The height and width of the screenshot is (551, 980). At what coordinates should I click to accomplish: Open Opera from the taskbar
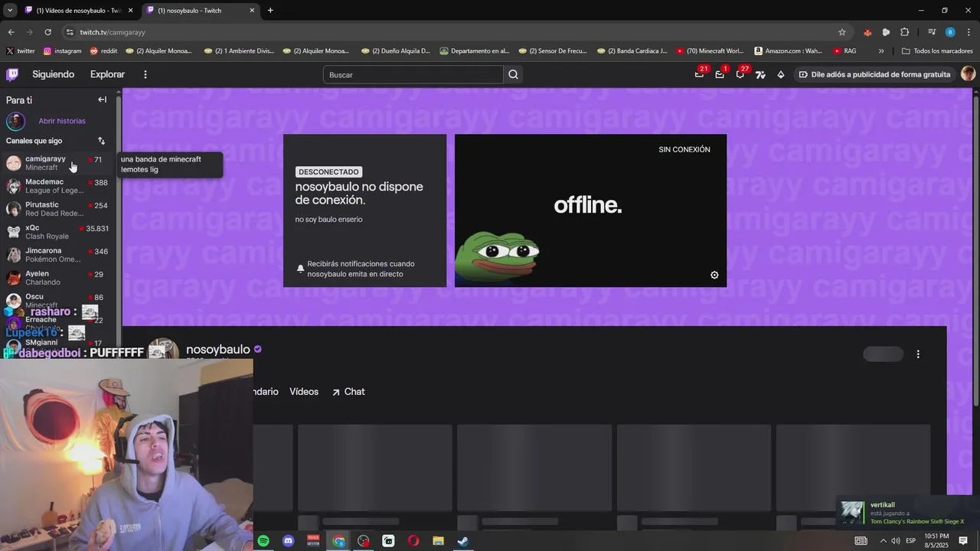(x=413, y=541)
